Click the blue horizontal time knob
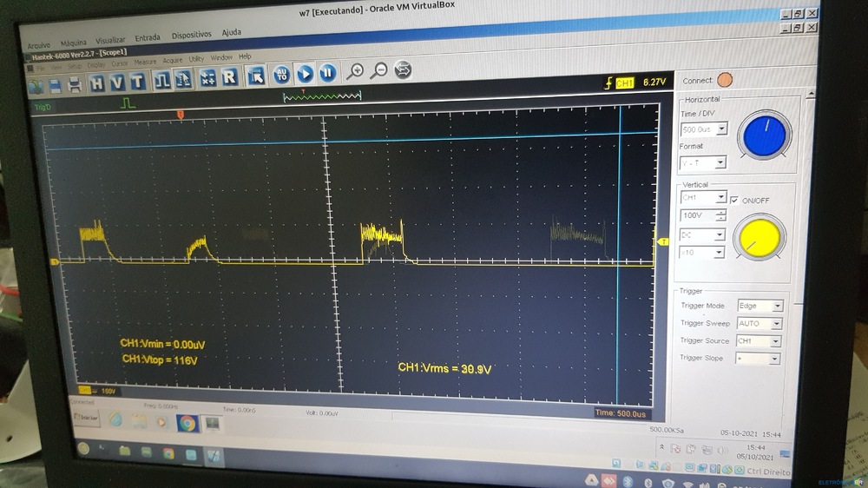This screenshot has width=868, height=488. pyautogui.click(x=765, y=135)
